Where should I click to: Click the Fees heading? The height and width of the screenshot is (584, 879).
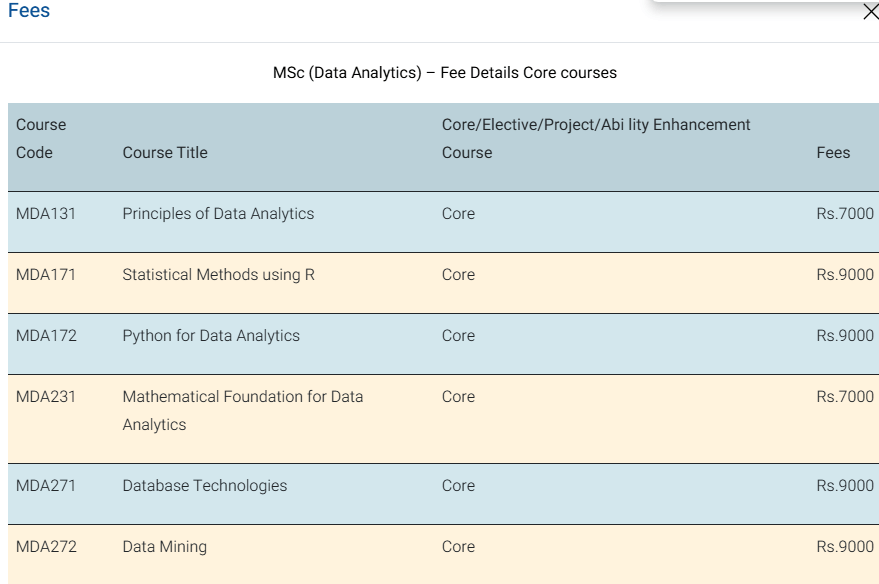29,11
